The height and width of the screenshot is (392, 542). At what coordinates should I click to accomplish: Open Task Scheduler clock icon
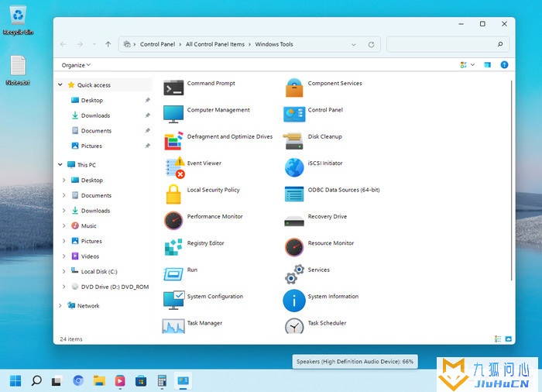tap(294, 326)
